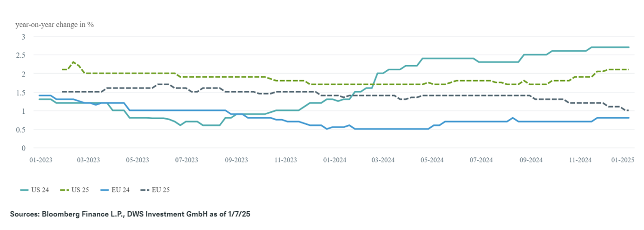Viewport: 644px width, 230px height.
Task: Choose the 07-2024 date tick label
Action: point(481,160)
